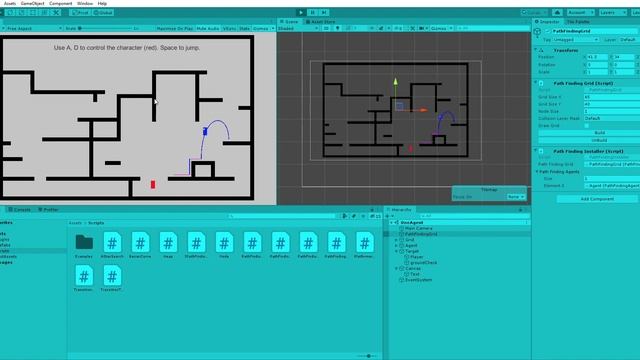Switch to the Asset Store tab
The width and height of the screenshot is (640, 360).
pos(321,22)
